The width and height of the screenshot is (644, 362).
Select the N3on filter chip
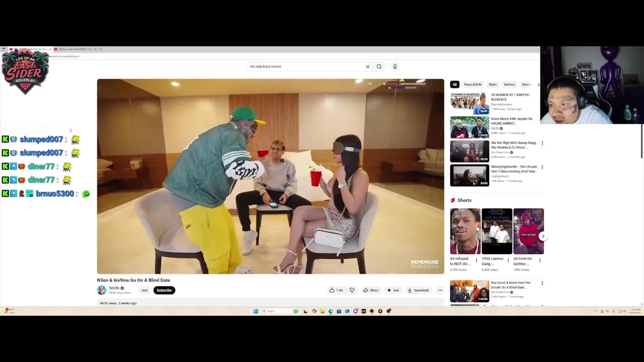click(x=493, y=84)
